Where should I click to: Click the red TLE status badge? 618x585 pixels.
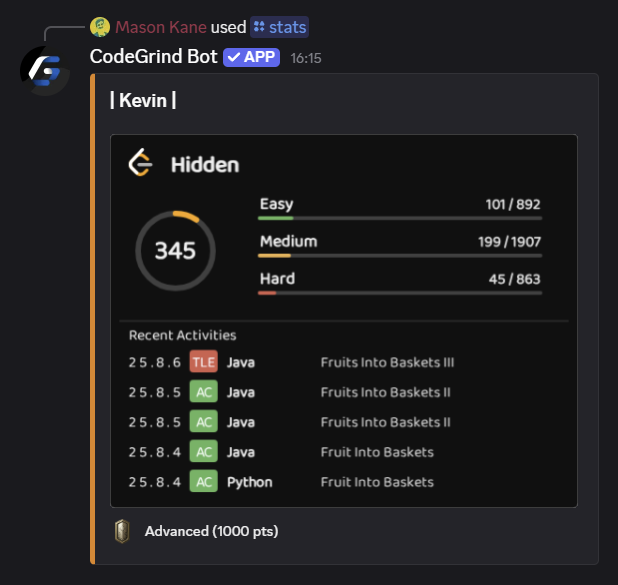(x=203, y=362)
